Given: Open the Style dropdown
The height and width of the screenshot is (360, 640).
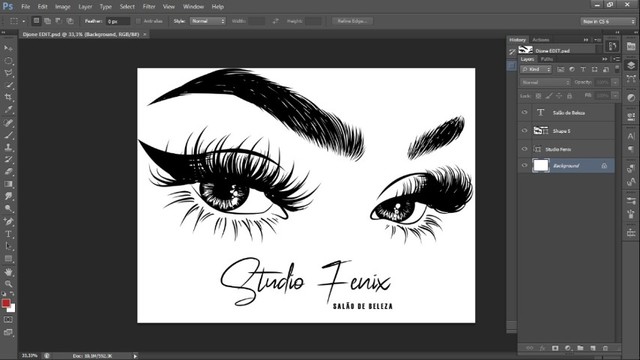Looking at the screenshot, I should click(x=208, y=21).
